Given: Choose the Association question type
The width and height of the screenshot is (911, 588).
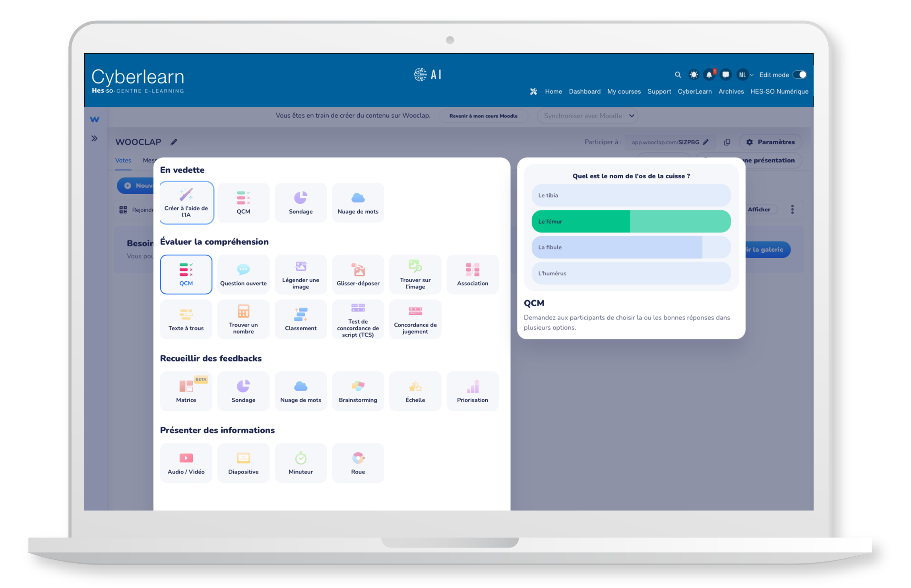Looking at the screenshot, I should click(472, 275).
